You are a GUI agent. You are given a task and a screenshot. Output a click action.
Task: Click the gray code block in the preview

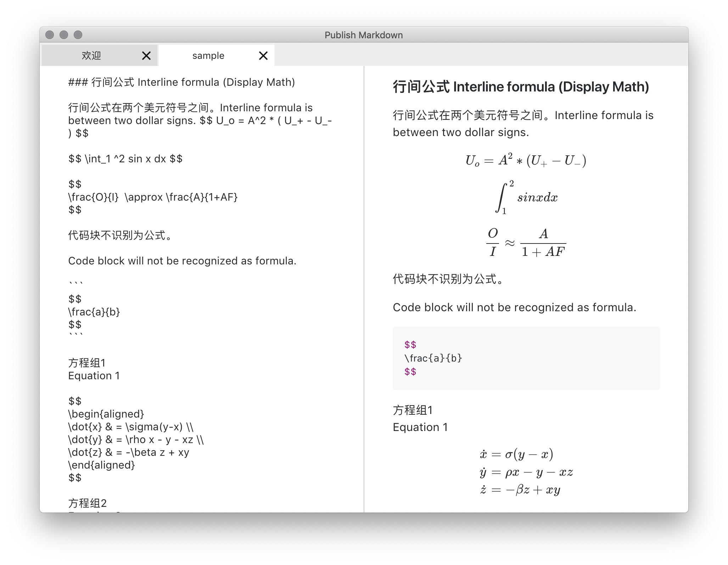point(526,358)
